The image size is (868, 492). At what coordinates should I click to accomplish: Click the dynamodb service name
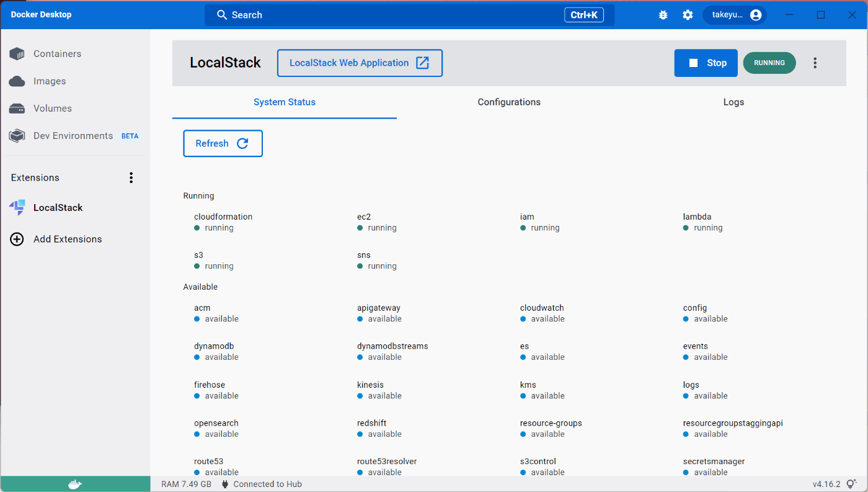coord(214,347)
